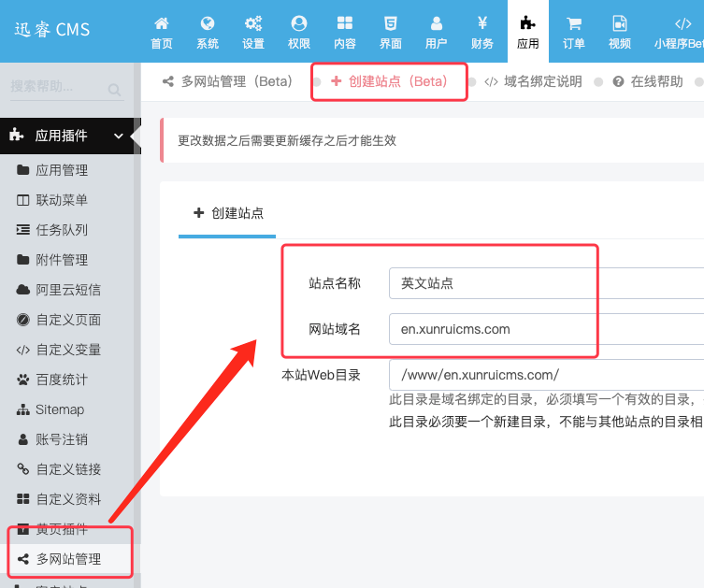Open the 财务 yen icon
704x588 pixels.
(482, 22)
